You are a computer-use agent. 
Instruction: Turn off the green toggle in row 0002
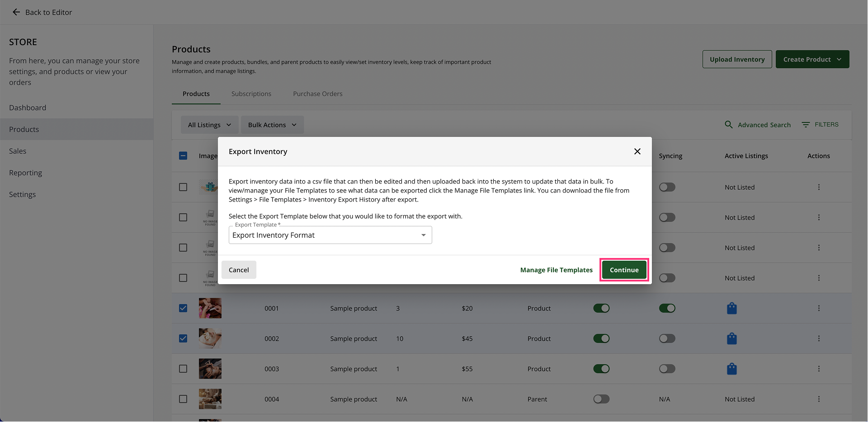coord(601,338)
